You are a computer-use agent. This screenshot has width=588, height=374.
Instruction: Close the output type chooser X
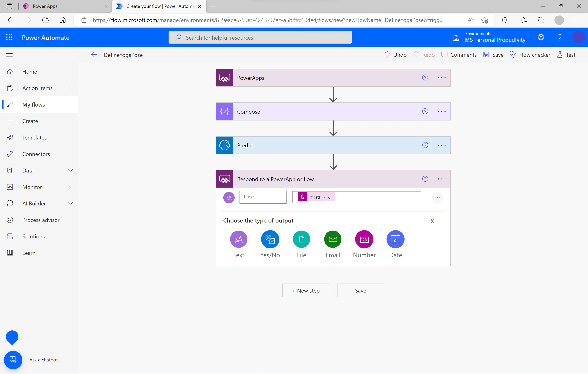pyautogui.click(x=432, y=221)
